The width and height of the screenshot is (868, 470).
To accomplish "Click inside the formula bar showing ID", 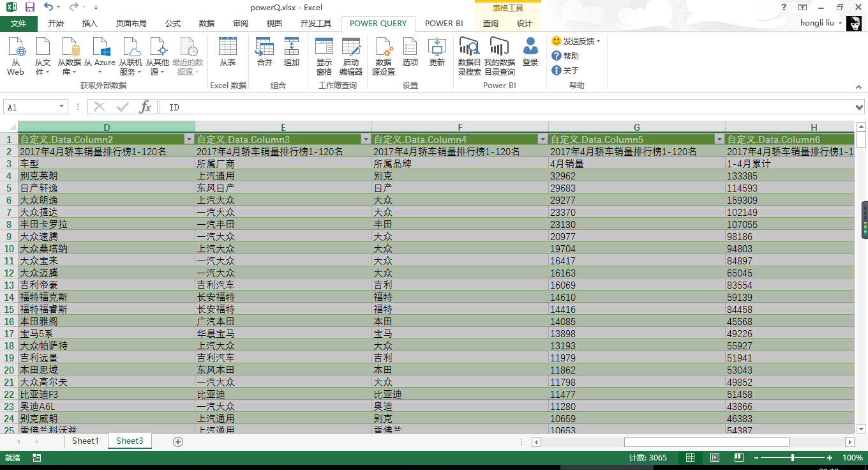I will pos(507,107).
